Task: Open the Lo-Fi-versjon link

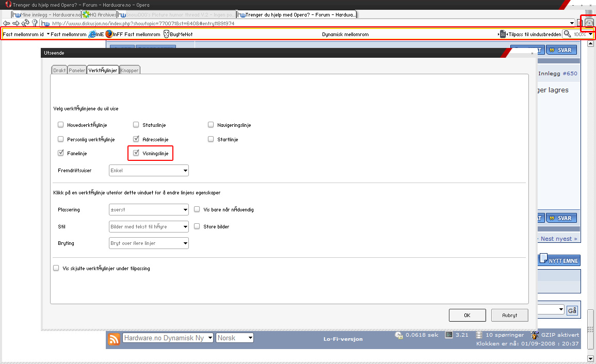Action: coord(343,339)
